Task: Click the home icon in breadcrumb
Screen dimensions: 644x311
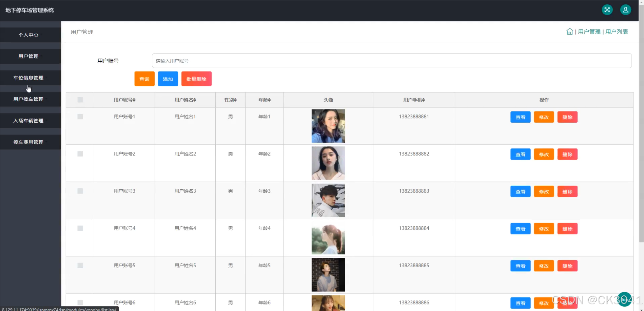Action: coord(569,32)
